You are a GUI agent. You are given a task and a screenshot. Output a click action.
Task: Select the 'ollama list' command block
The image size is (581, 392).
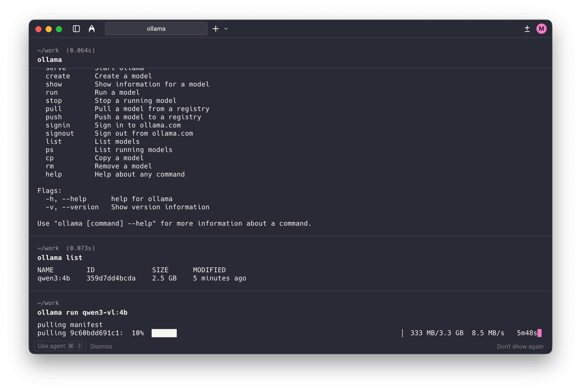60,258
